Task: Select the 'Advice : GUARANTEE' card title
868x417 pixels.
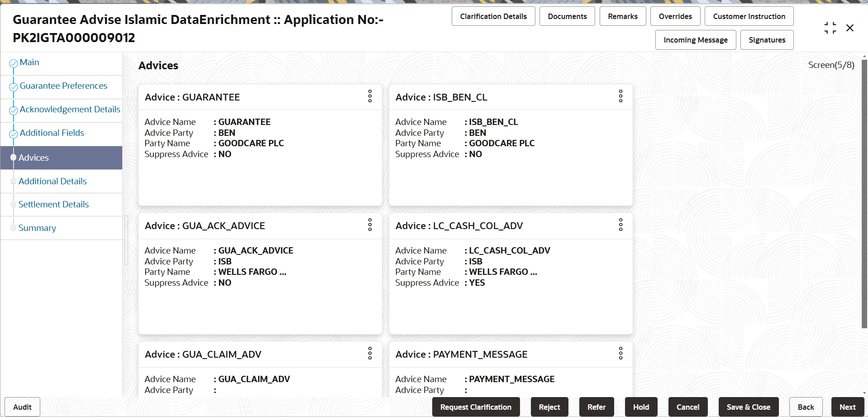Action: pyautogui.click(x=192, y=97)
